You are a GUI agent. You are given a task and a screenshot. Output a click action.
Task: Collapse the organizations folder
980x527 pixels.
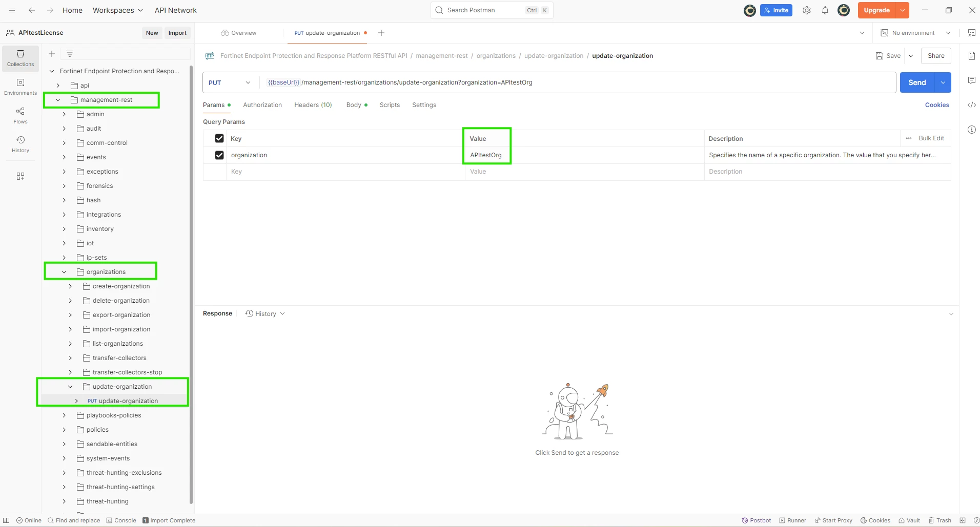tap(64, 272)
